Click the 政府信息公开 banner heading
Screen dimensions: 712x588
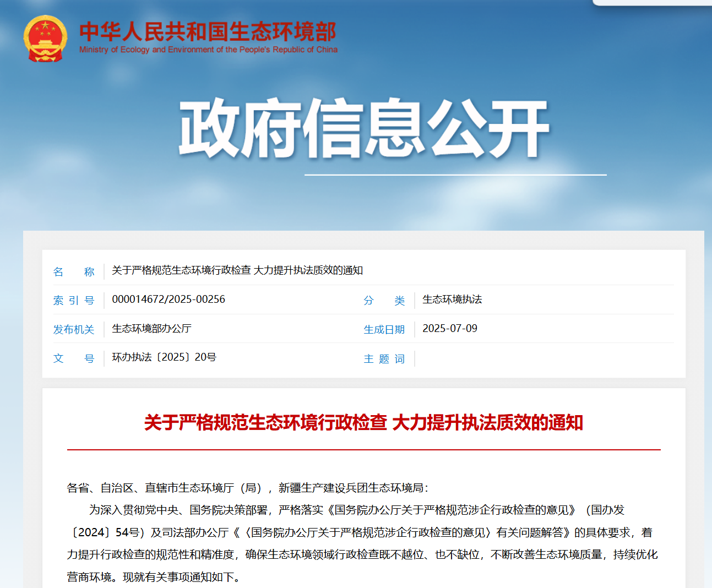(364, 129)
